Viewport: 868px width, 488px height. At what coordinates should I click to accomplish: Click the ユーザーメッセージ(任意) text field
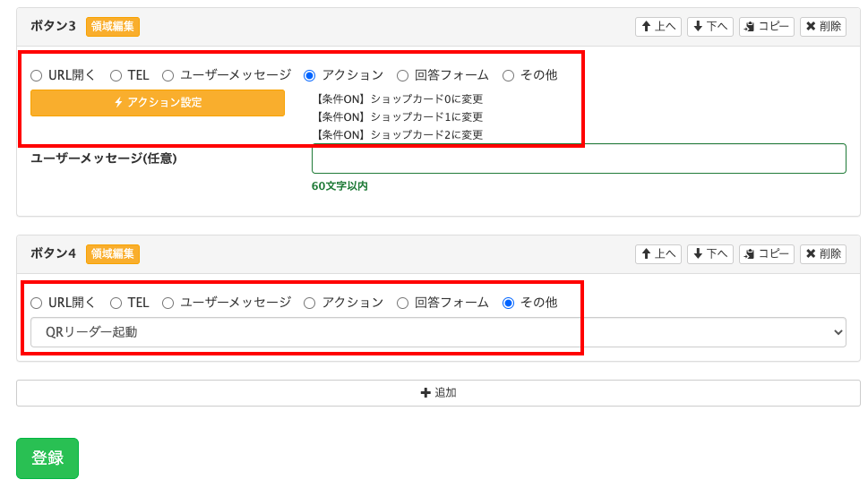(579, 158)
